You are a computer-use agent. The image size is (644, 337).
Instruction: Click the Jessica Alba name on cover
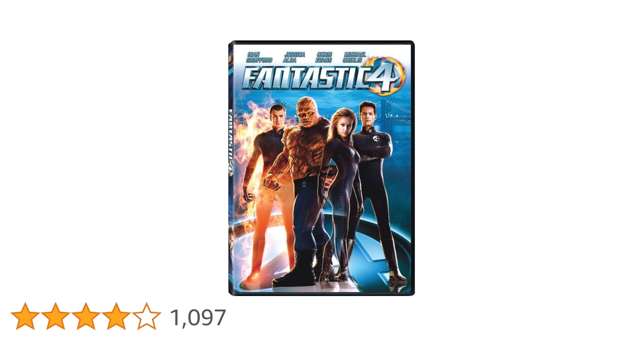(x=294, y=57)
